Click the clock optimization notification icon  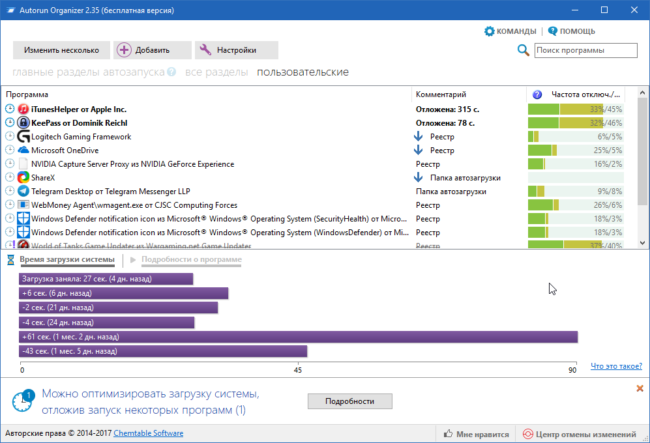point(22,401)
